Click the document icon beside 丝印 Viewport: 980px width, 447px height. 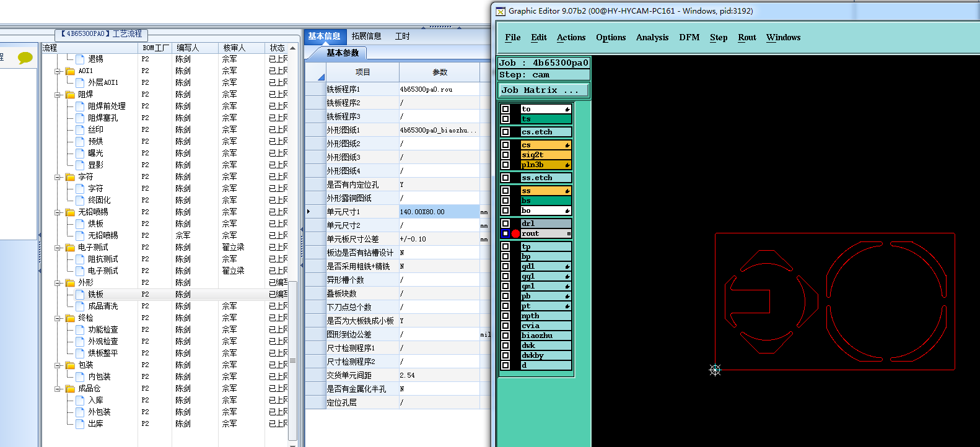click(x=80, y=130)
